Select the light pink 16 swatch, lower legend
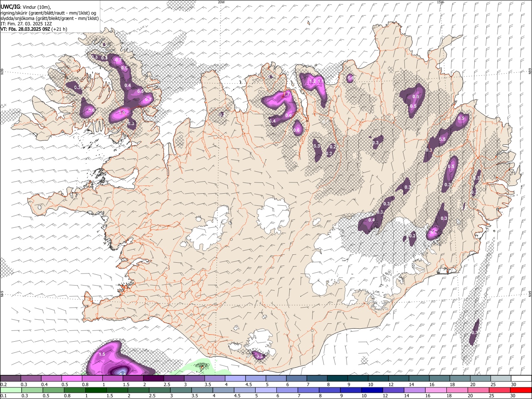 click(436, 390)
